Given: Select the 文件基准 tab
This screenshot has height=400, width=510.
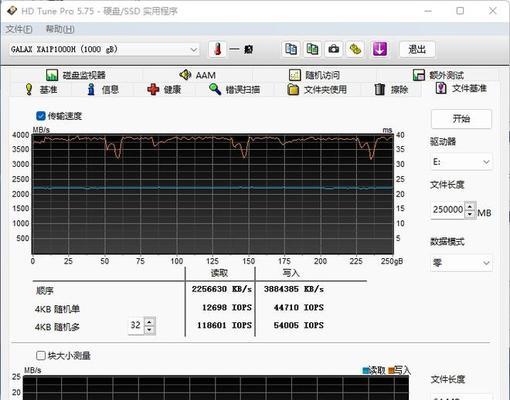Looking at the screenshot, I should tap(461, 88).
